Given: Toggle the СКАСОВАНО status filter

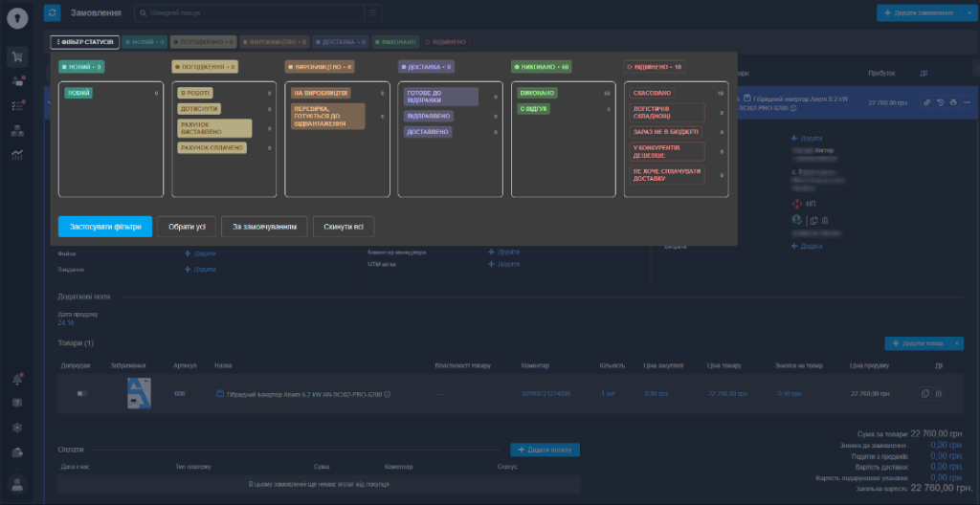Looking at the screenshot, I should (653, 93).
